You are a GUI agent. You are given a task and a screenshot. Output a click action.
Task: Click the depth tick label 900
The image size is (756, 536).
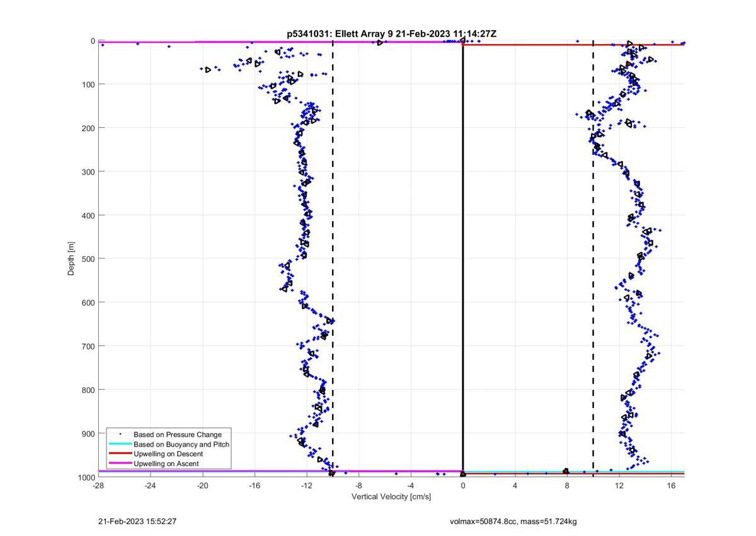click(x=89, y=433)
